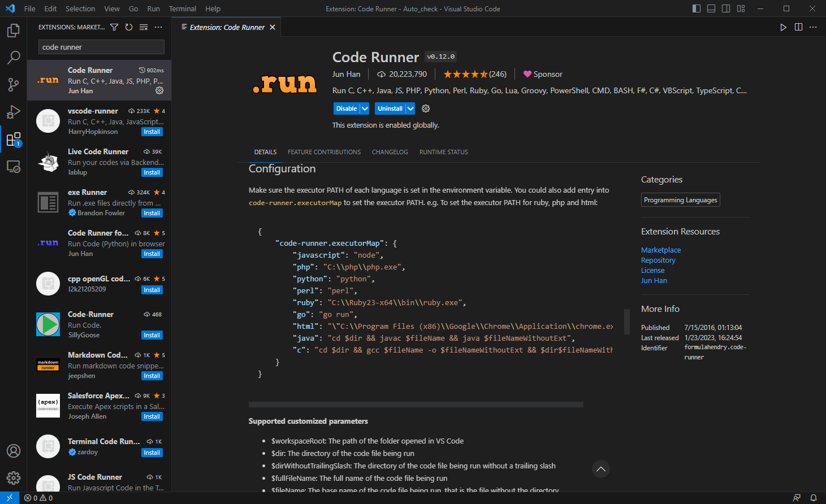Image resolution: width=826 pixels, height=504 pixels.
Task: Open the Remote Explorer view
Action: click(x=14, y=166)
